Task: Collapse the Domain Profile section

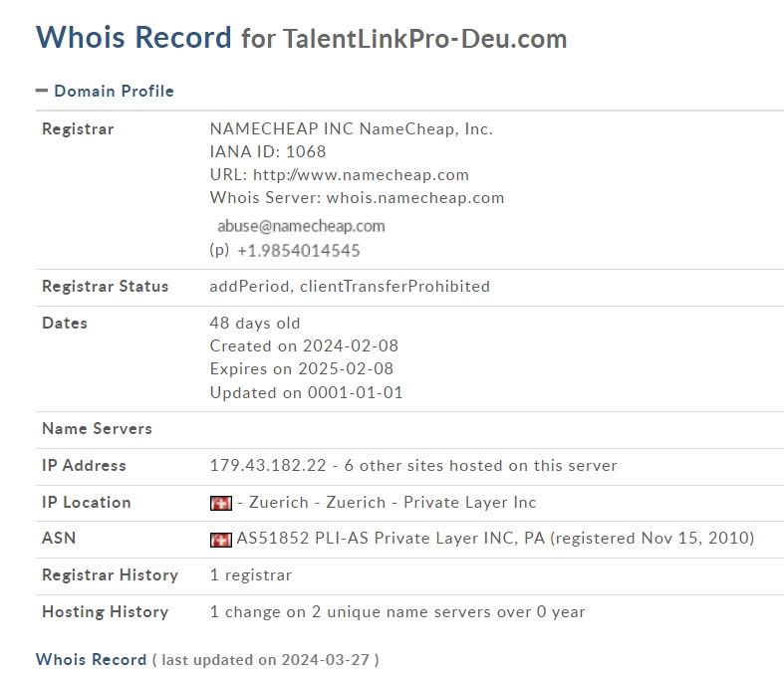Action: coord(105,91)
